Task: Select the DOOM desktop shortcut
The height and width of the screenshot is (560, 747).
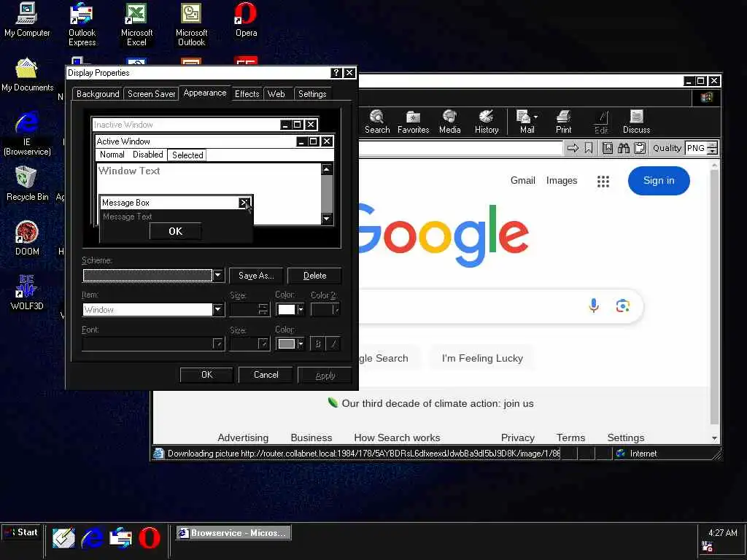Action: tap(27, 238)
